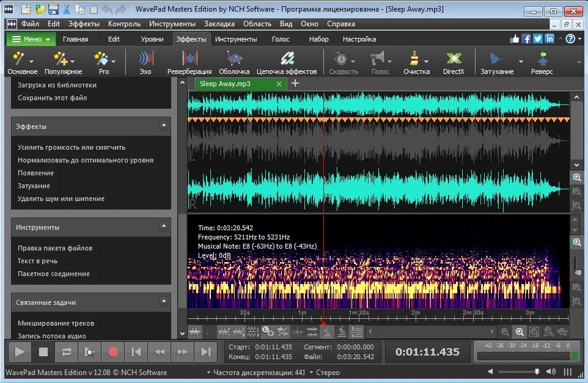588x383 pixels.
Task: Jump to start of file
Action: (x=136, y=352)
